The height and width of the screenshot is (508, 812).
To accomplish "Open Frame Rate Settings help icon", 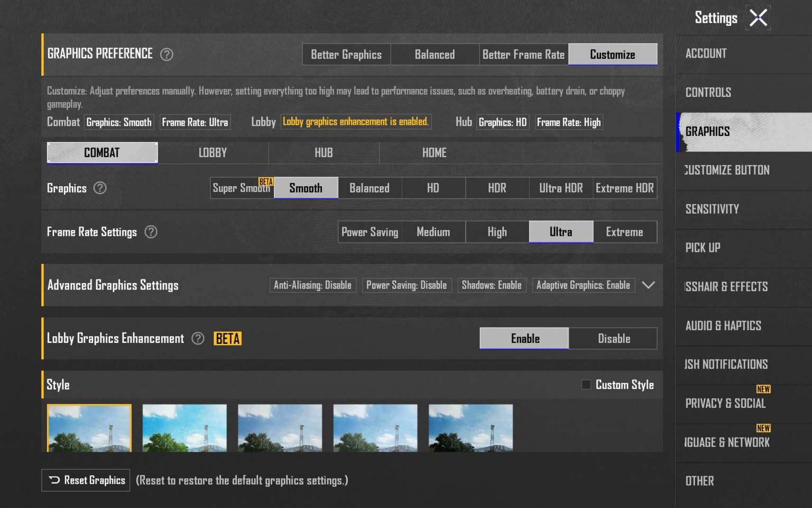I will click(x=151, y=232).
